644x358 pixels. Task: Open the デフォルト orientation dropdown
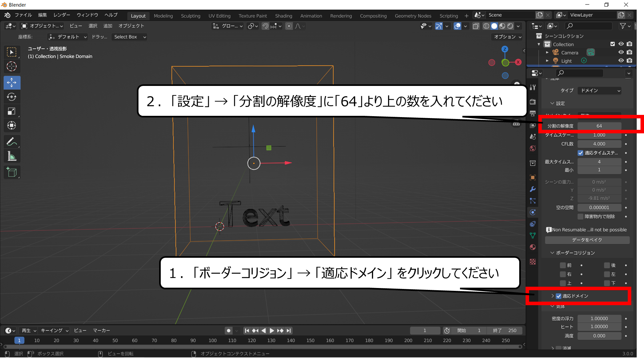tap(67, 37)
